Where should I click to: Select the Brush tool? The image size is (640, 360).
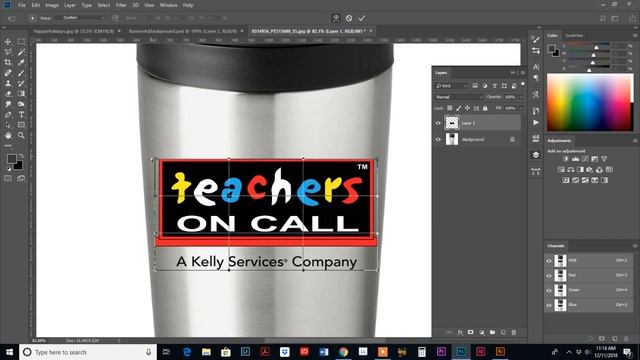coord(21,73)
